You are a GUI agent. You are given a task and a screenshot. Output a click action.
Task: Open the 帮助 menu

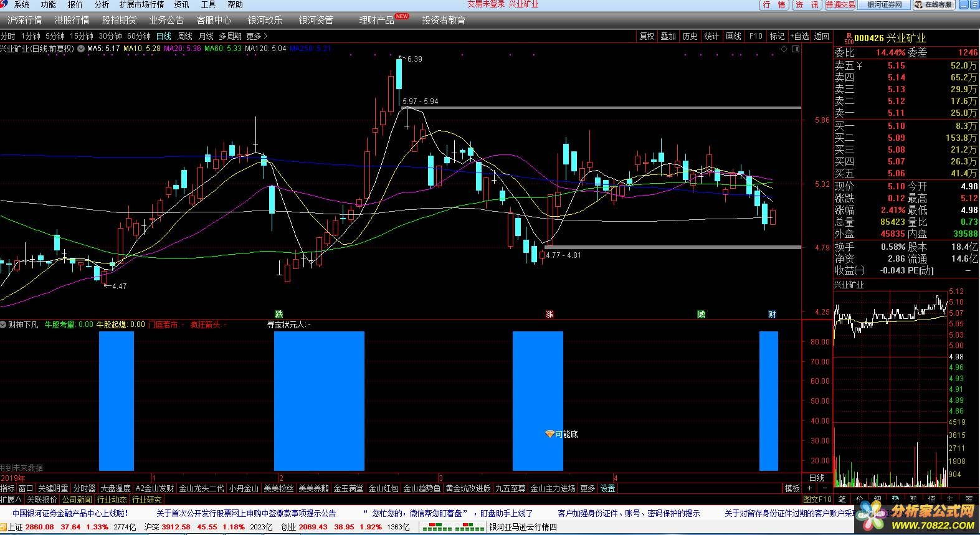pyautogui.click(x=235, y=4)
